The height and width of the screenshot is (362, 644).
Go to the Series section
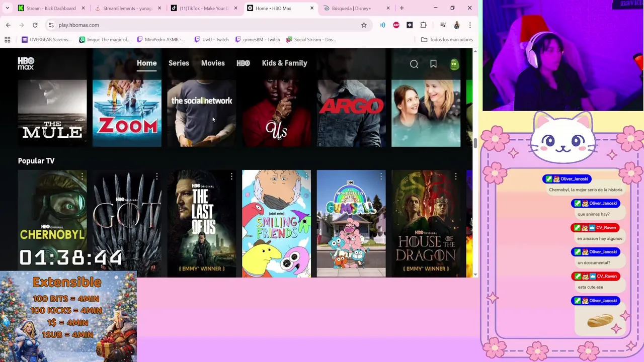click(179, 63)
